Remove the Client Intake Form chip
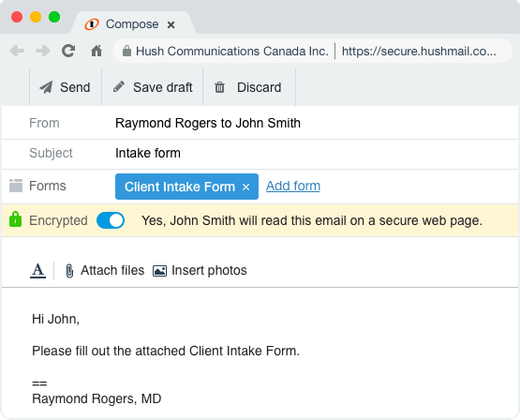The height and width of the screenshot is (420, 520). pos(245,187)
